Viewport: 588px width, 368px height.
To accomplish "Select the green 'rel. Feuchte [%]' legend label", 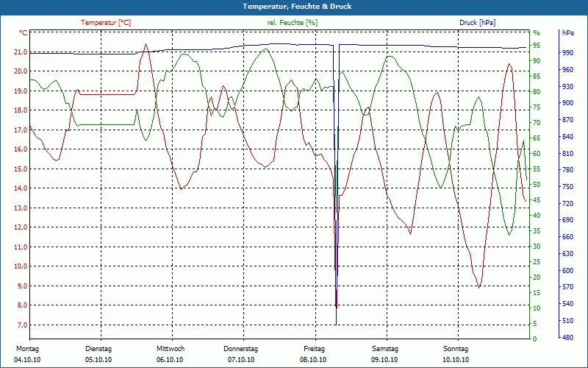I will [293, 23].
